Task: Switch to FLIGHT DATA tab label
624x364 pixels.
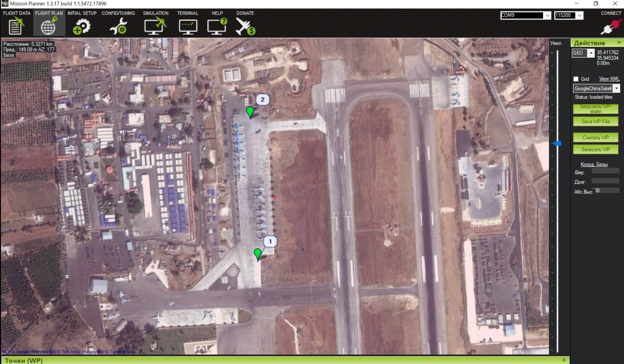Action: (x=17, y=13)
